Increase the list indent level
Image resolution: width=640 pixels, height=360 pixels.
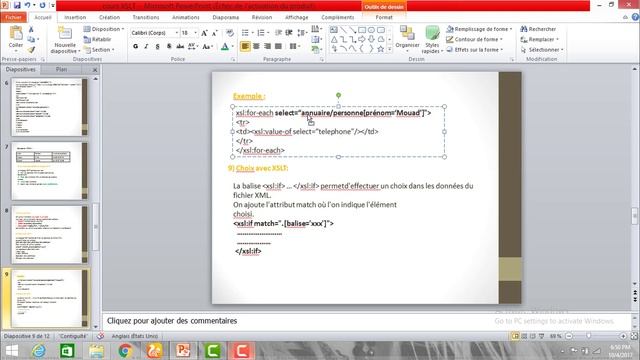pyautogui.click(x=289, y=33)
